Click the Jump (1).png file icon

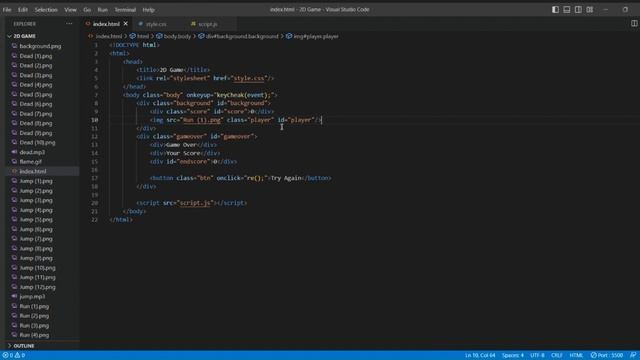pos(14,181)
